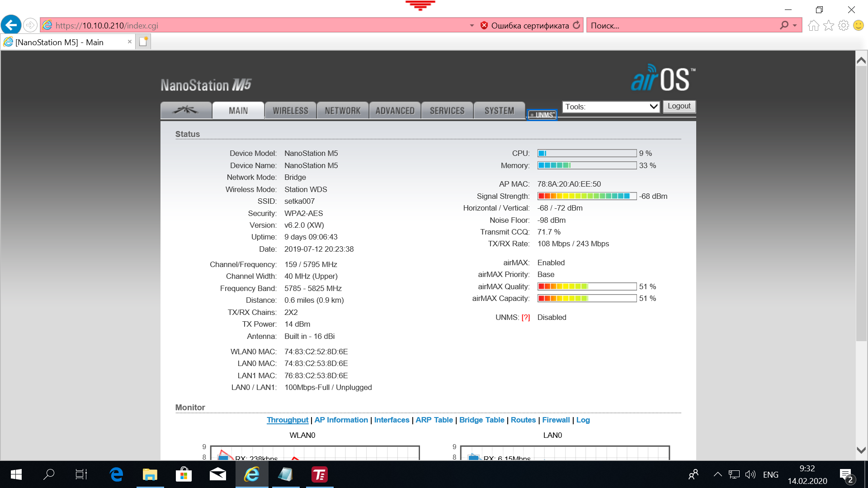Viewport: 868px width, 488px height.
Task: Switch to Internet Explorer taskbar icon
Action: pos(252,474)
